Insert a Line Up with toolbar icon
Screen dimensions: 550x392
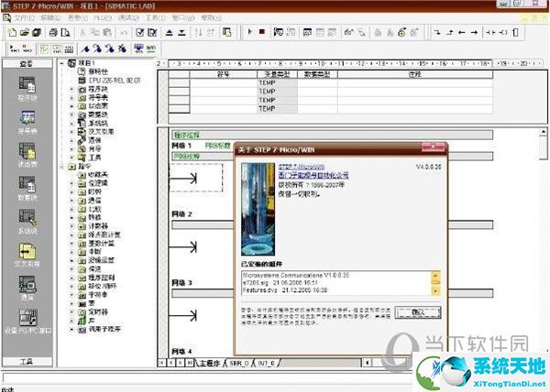450,32
